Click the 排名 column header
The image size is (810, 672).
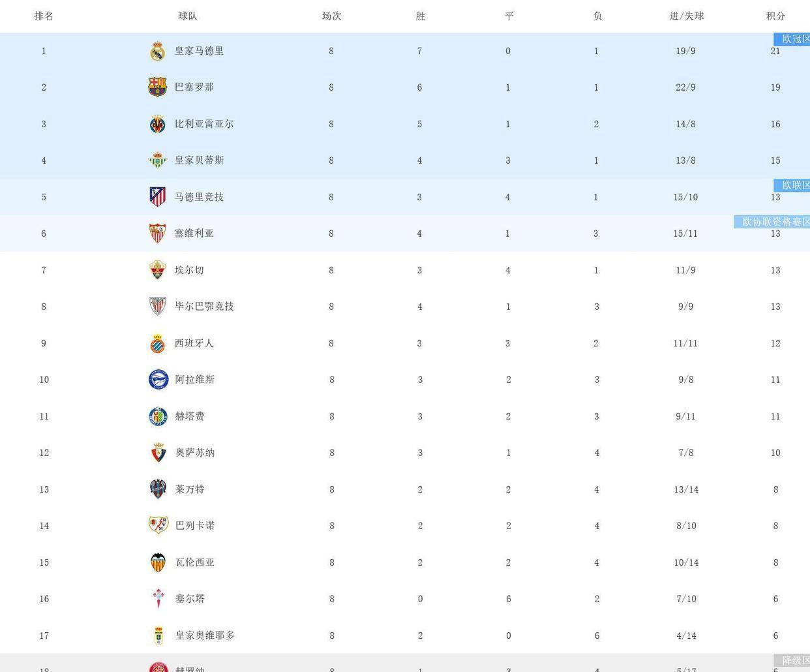[44, 16]
